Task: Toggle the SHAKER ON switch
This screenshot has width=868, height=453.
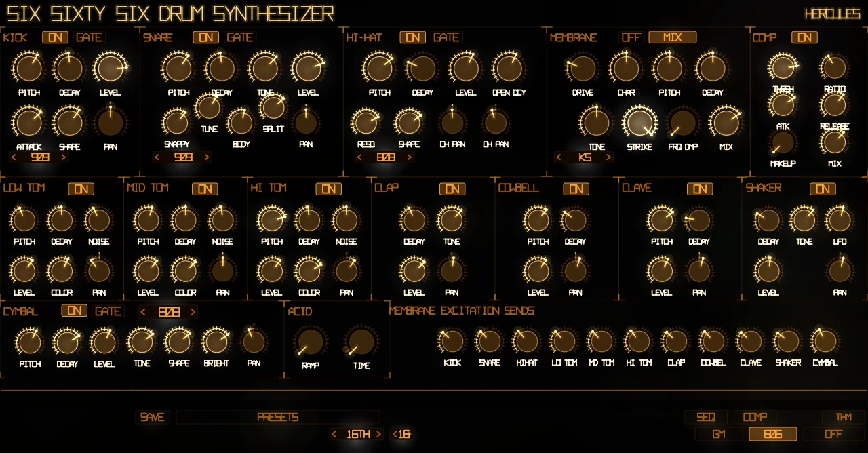Action: [x=823, y=189]
